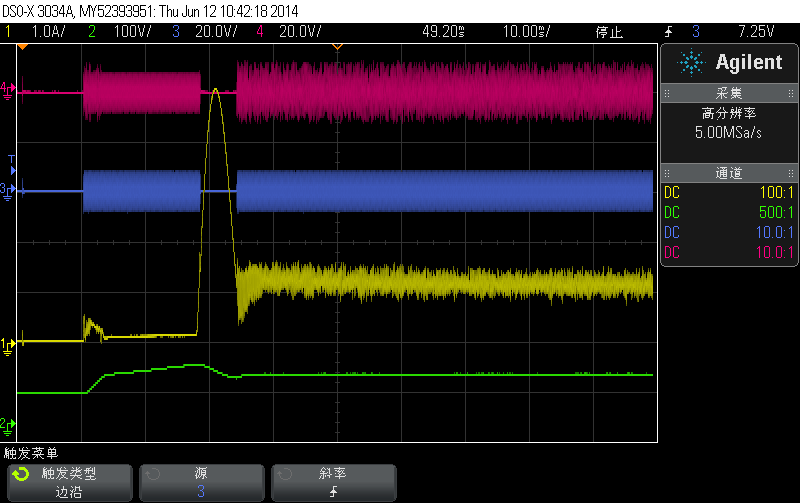Click the rotary knob icon on 触发类型 softkey
800x503 pixels.
(x=21, y=474)
